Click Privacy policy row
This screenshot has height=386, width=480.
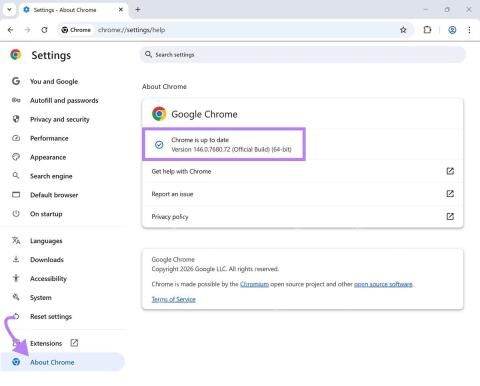click(303, 217)
